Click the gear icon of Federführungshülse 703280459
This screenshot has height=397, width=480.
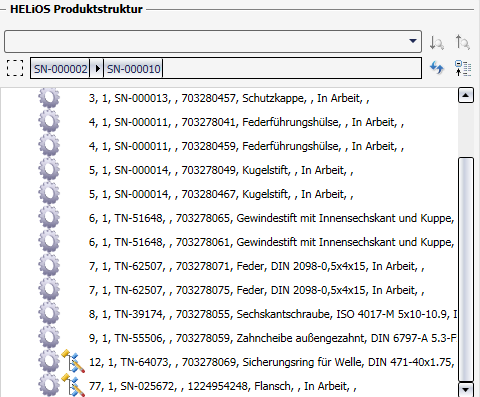click(x=49, y=146)
